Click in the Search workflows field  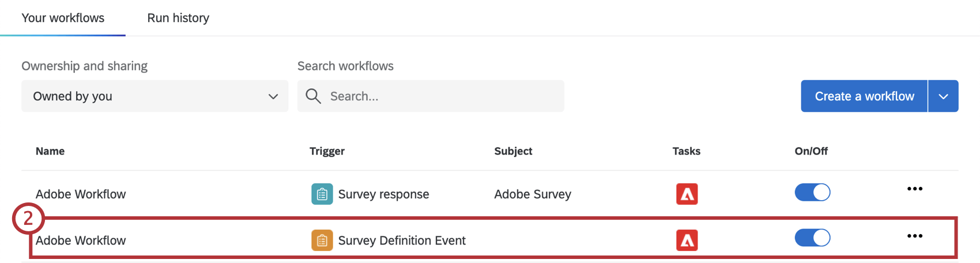point(438,96)
